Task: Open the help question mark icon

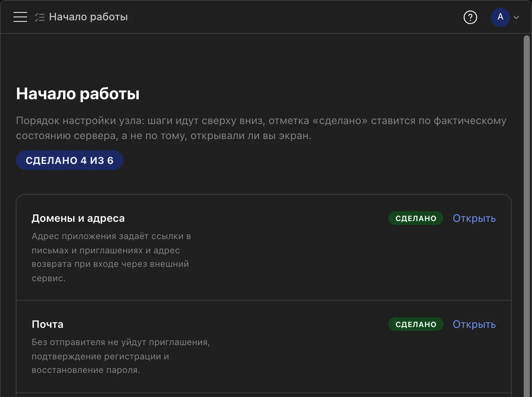Action: click(470, 17)
